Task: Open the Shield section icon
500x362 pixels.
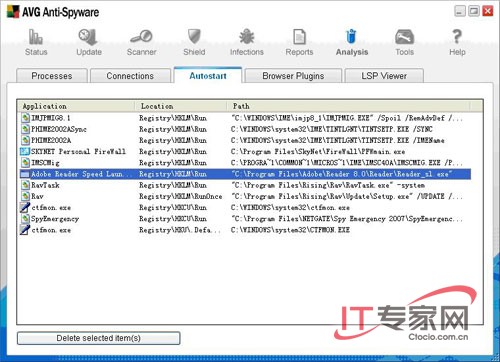Action: 194,37
